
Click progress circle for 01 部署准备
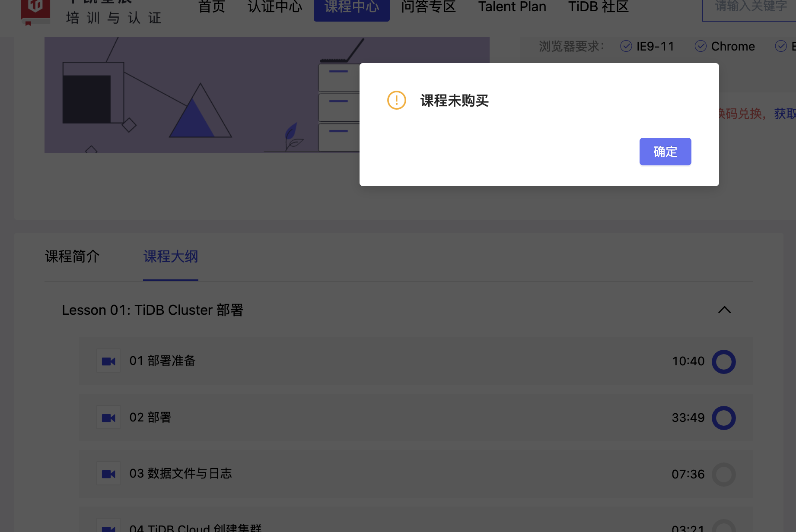[724, 361]
